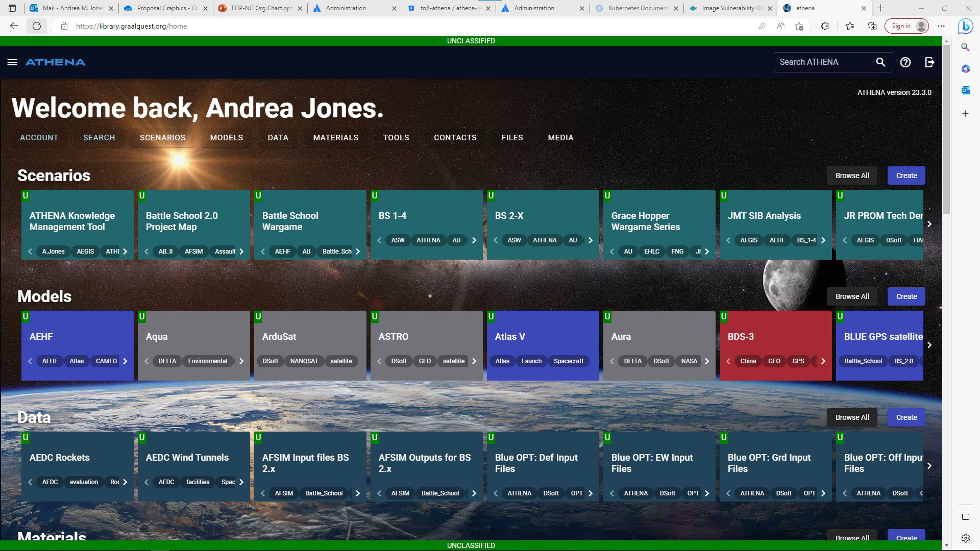This screenshot has width=980, height=551.
Task: Click Create in Scenarios section
Action: pyautogui.click(x=906, y=176)
